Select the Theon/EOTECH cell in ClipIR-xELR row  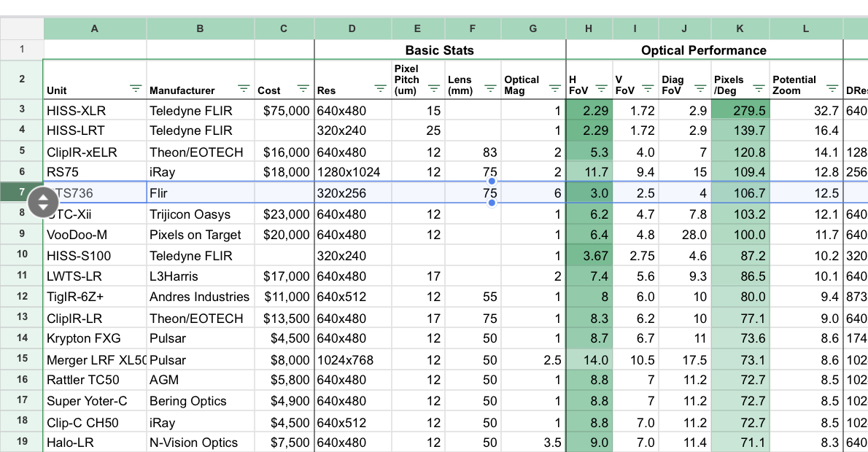[x=201, y=152]
